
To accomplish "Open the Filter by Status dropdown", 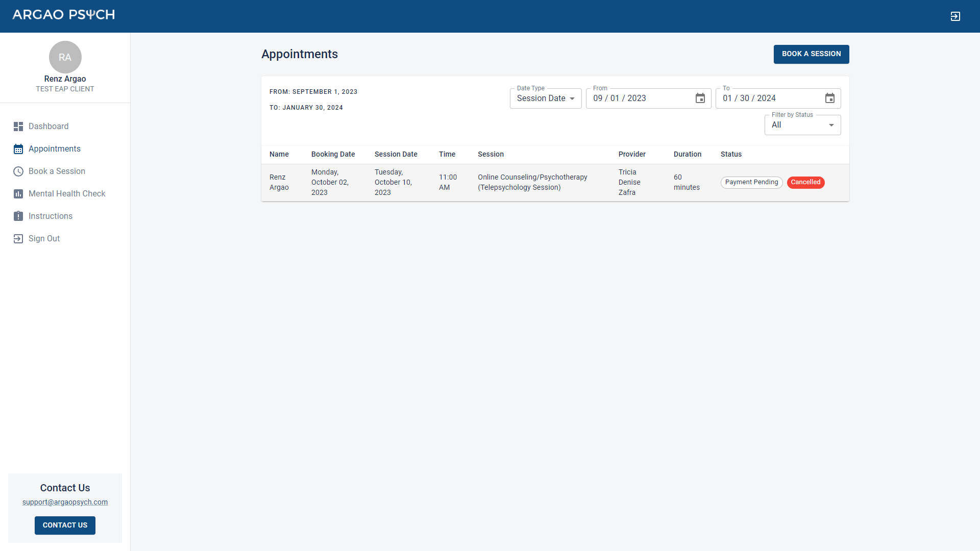I will click(x=802, y=125).
